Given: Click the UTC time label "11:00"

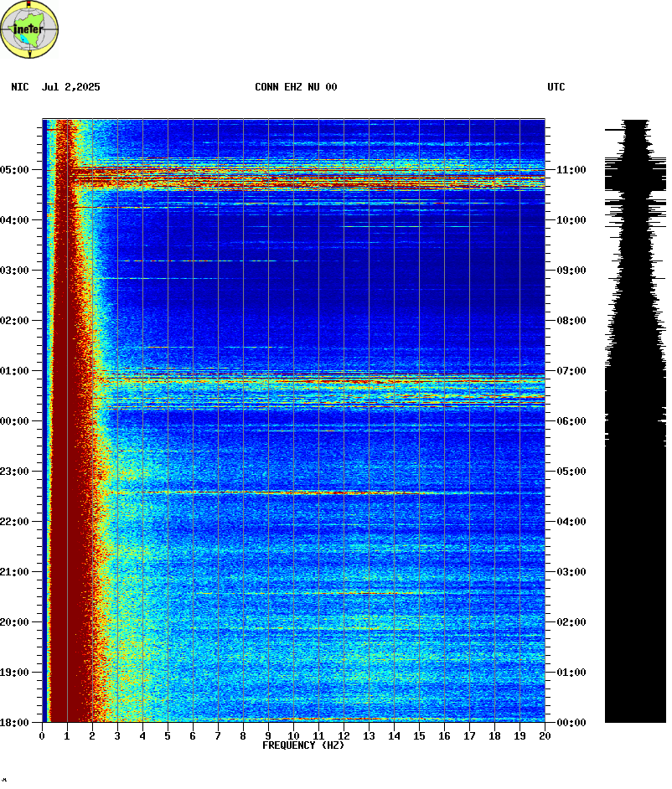Looking at the screenshot, I should point(571,170).
